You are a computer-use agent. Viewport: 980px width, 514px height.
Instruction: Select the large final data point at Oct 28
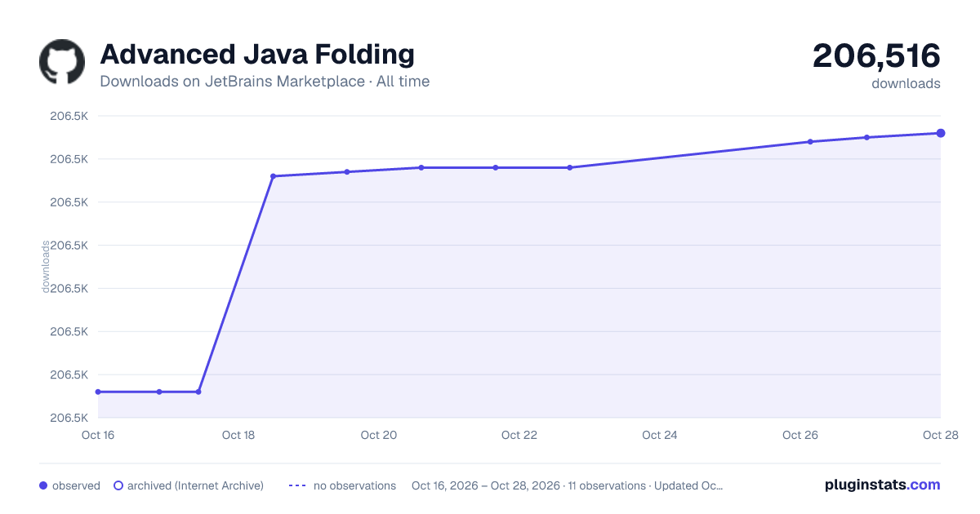tap(941, 133)
